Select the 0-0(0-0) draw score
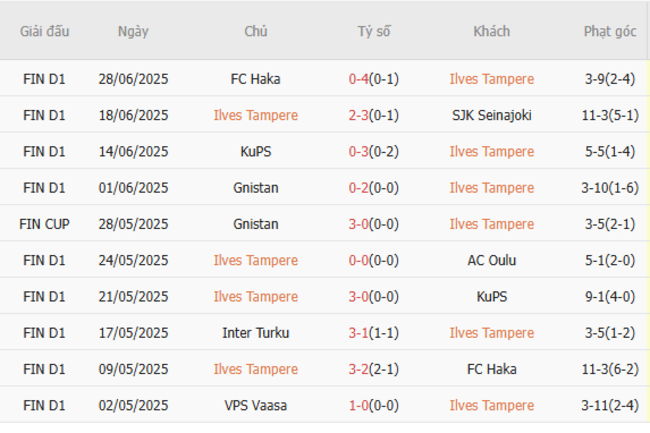The image size is (650, 433). 373,260
